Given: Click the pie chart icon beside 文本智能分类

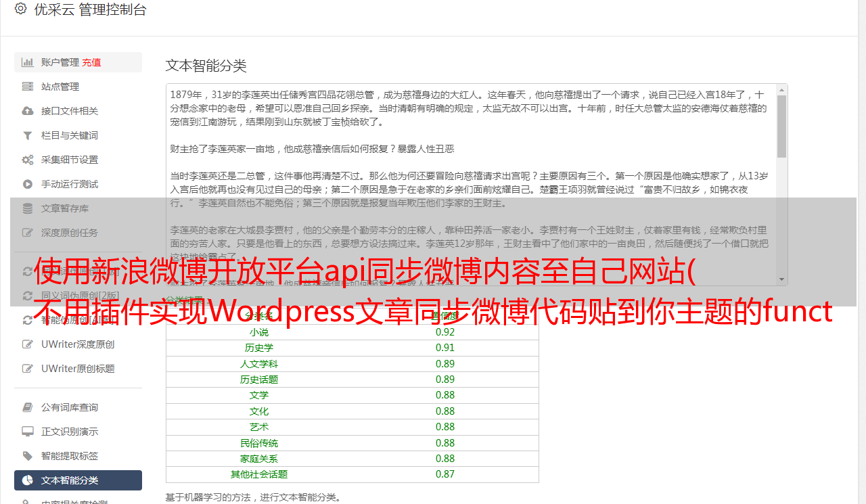Looking at the screenshot, I should [28, 480].
